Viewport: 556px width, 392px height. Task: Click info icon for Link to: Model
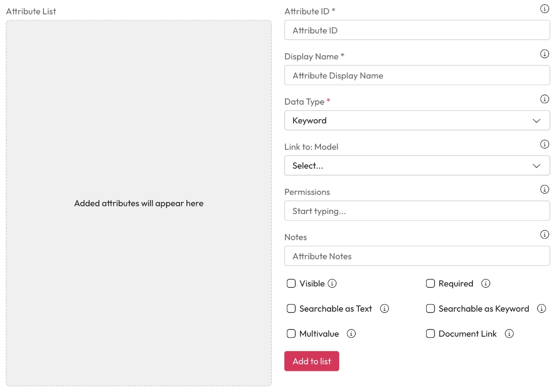544,144
